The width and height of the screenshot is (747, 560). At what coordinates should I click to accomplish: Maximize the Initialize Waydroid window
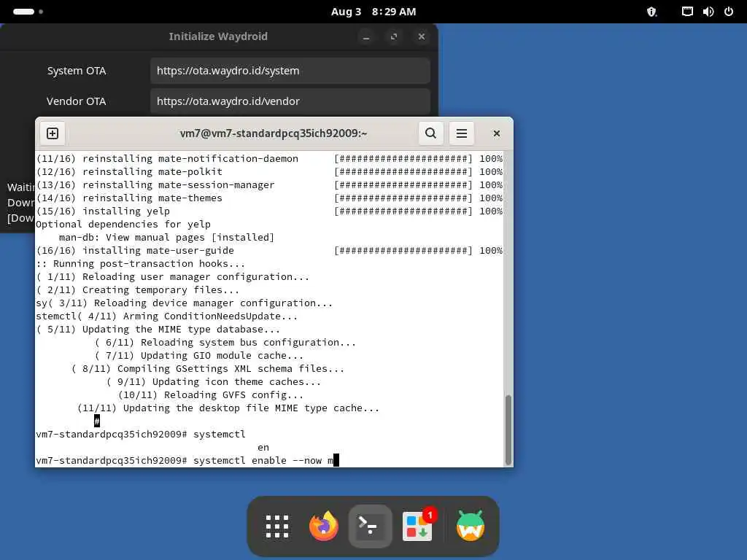tap(393, 36)
